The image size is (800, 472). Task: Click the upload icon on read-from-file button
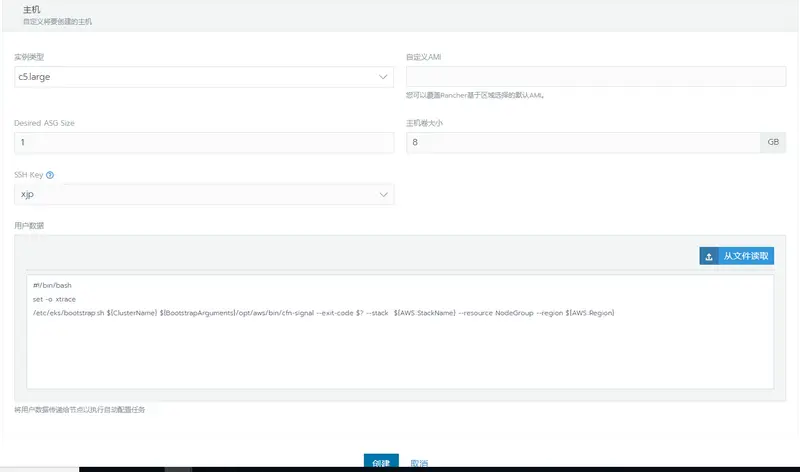click(x=709, y=256)
